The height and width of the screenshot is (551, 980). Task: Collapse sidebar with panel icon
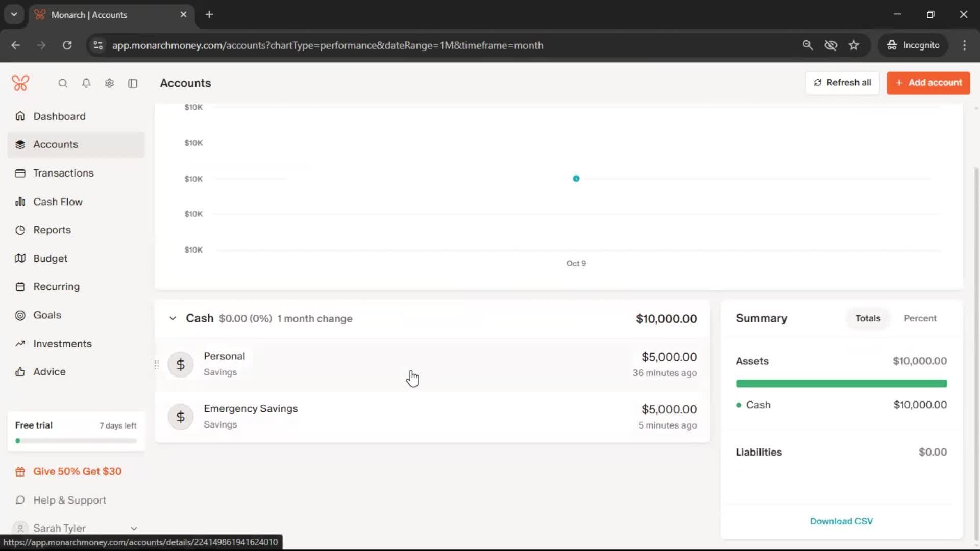click(x=133, y=83)
